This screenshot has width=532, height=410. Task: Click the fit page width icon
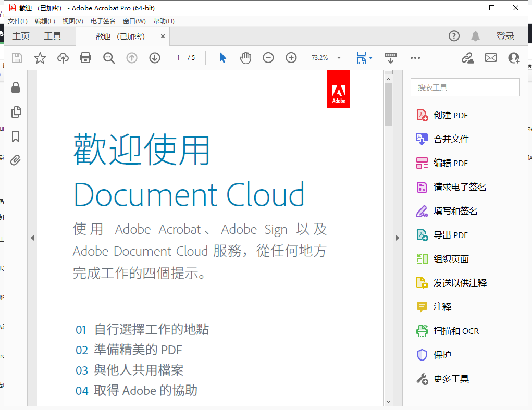(x=361, y=58)
